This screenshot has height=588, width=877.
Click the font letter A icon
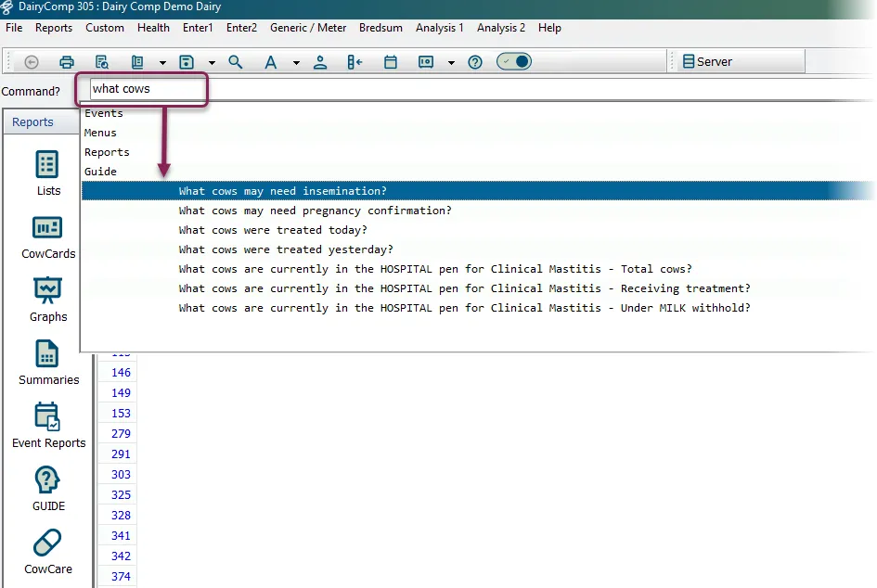pos(271,62)
